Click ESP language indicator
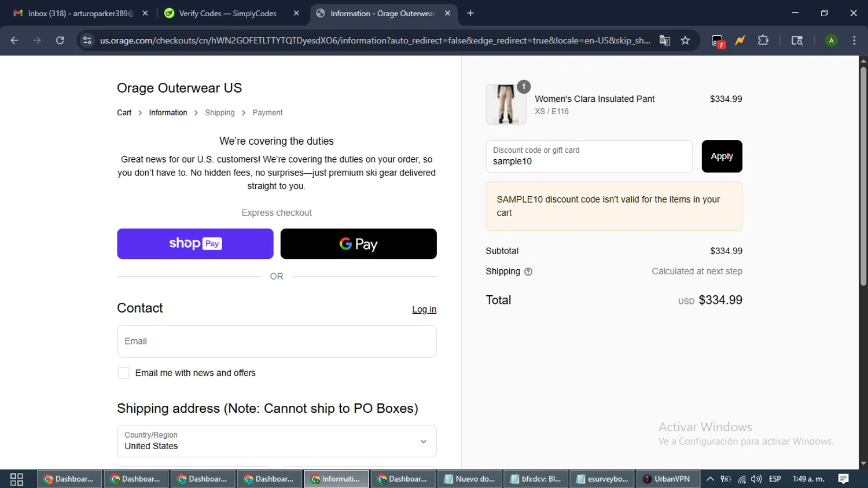 pyautogui.click(x=775, y=479)
